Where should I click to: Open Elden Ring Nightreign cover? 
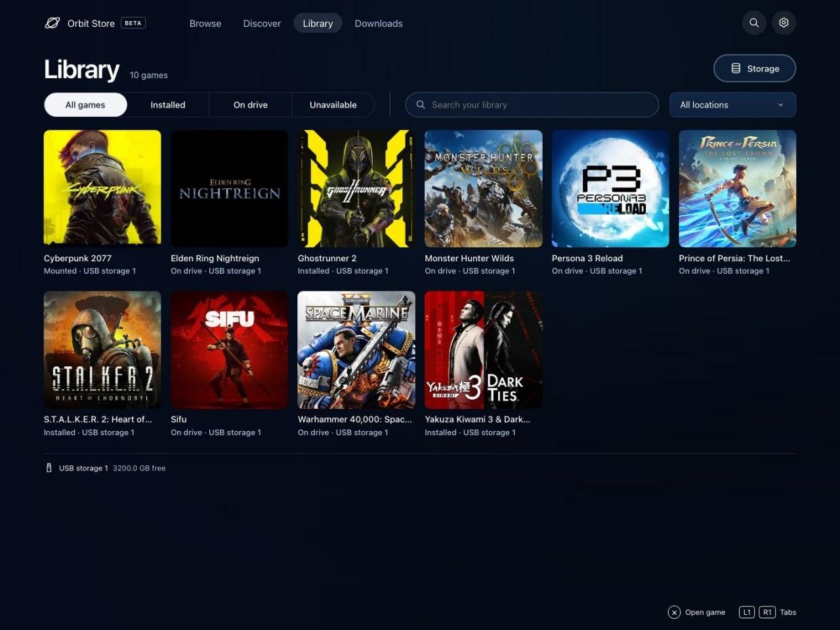[229, 188]
